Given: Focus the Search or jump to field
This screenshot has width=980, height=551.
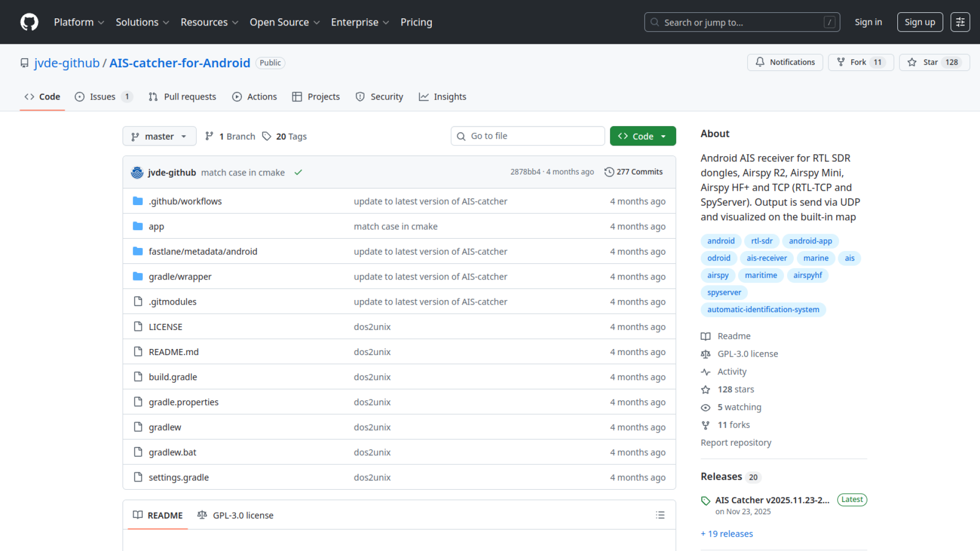Looking at the screenshot, I should coord(742,22).
